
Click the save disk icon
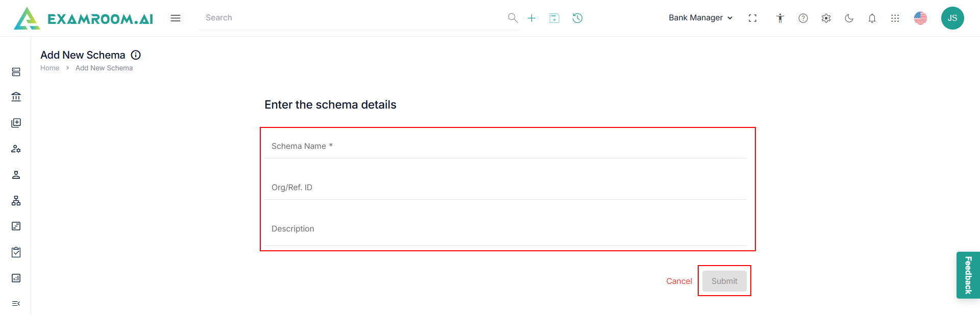[554, 18]
